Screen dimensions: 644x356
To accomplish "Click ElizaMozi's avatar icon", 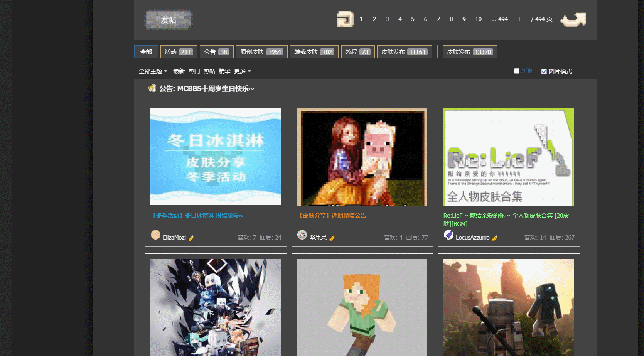I will [155, 235].
